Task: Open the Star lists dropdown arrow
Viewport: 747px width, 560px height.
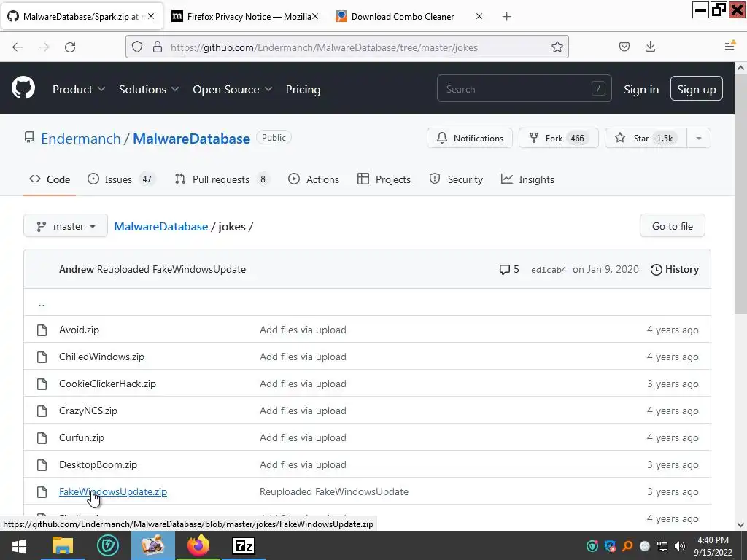Action: click(698, 138)
